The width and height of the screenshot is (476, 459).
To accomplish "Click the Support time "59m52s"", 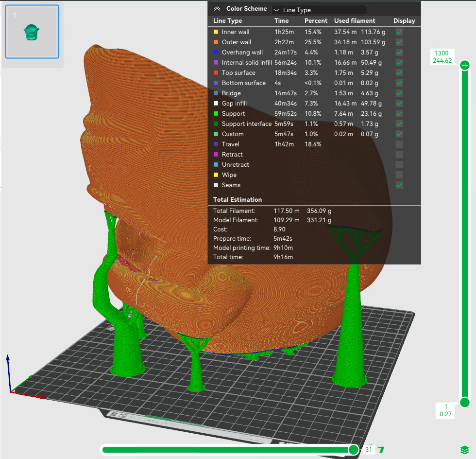I will (x=286, y=114).
